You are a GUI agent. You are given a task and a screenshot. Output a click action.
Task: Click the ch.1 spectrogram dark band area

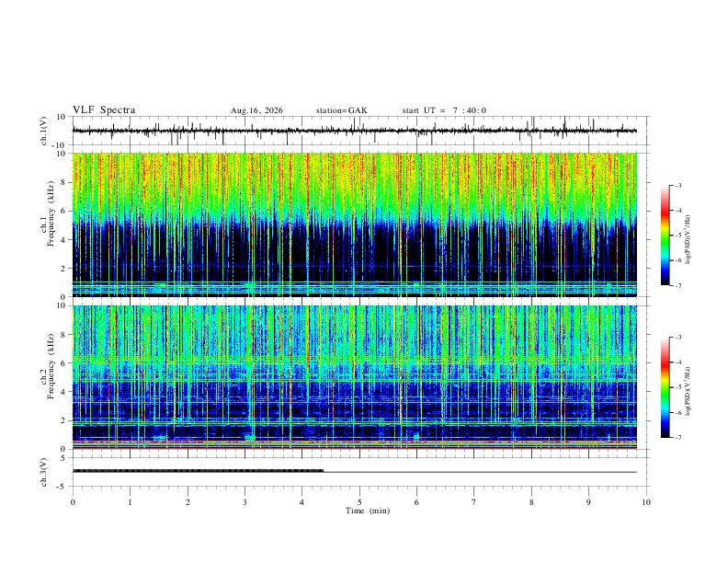tap(354, 251)
